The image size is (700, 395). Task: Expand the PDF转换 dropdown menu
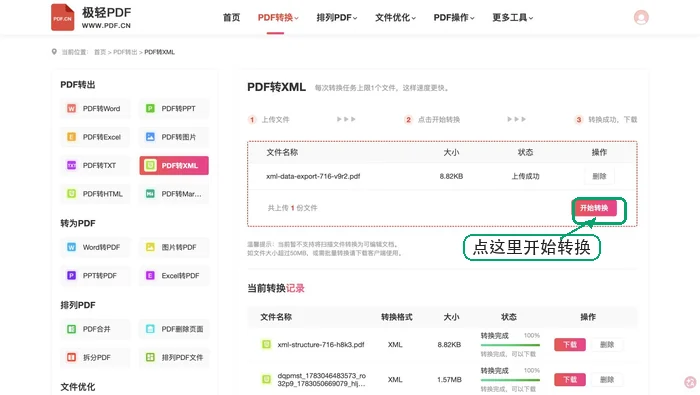tap(278, 18)
